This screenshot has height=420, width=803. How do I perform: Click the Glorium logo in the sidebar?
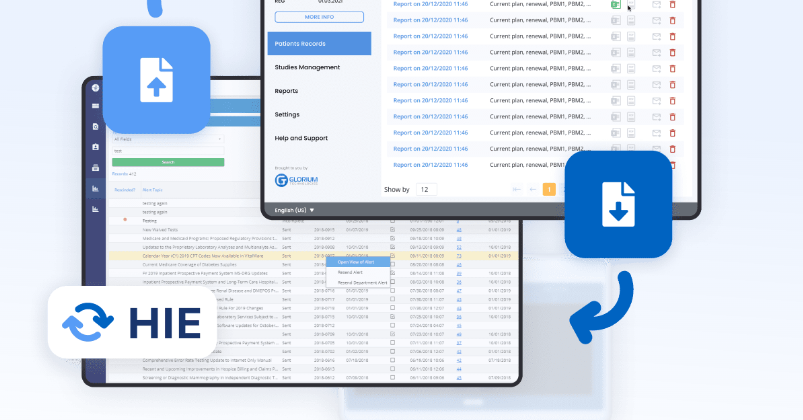[x=295, y=180]
